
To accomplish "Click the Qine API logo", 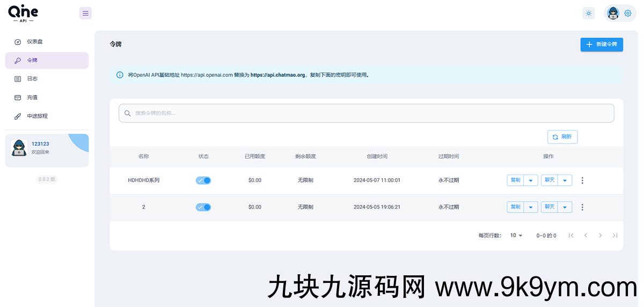I will [23, 13].
